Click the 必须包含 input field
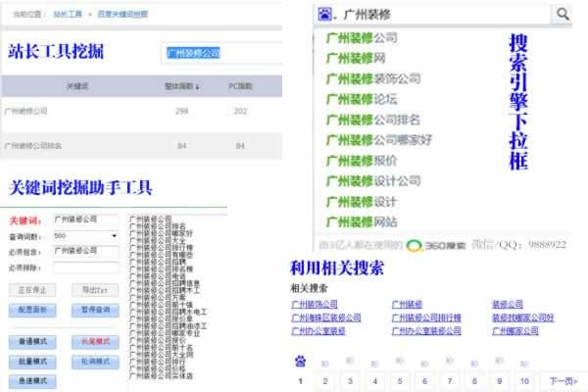Image resolution: width=588 pixels, height=392 pixels. (x=86, y=251)
